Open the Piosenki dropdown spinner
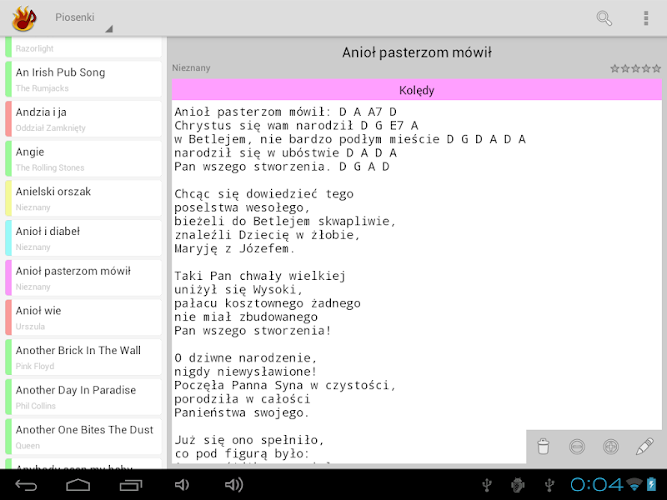This screenshot has height=500, width=667. tap(83, 18)
